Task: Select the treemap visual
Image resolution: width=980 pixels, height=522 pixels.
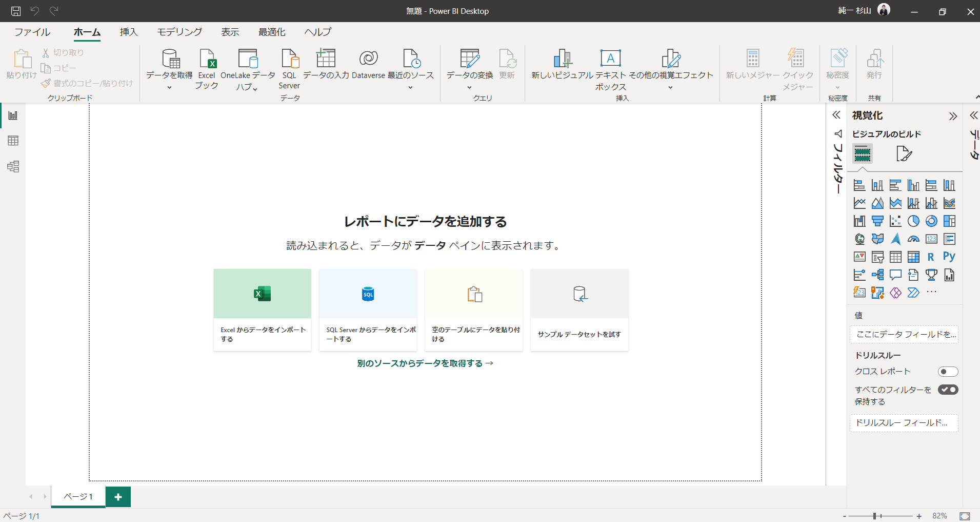Action: tap(949, 221)
